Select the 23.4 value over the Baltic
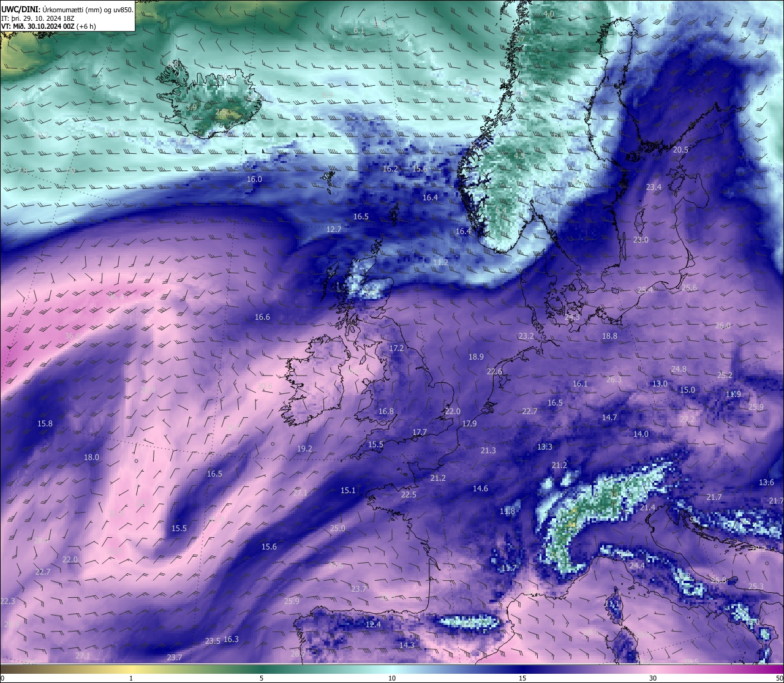This screenshot has width=784, height=683. 654,187
